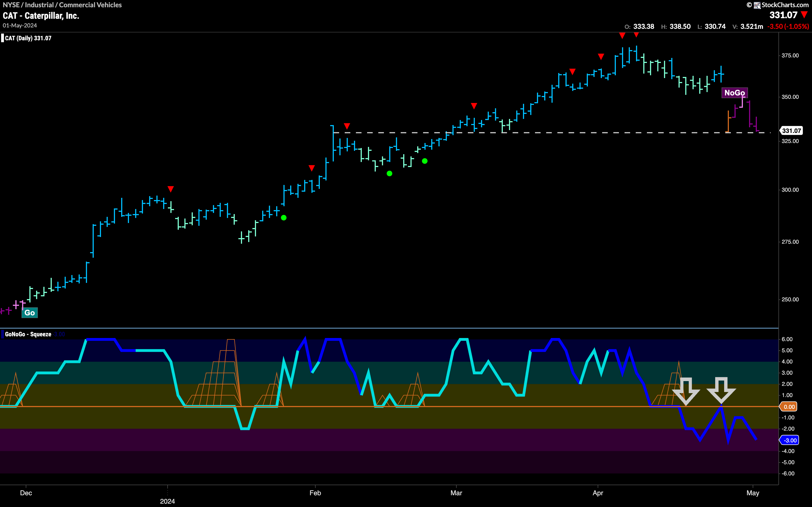812x507 pixels.
Task: Click the change text -3.50 (-1.05%)
Action: point(788,27)
